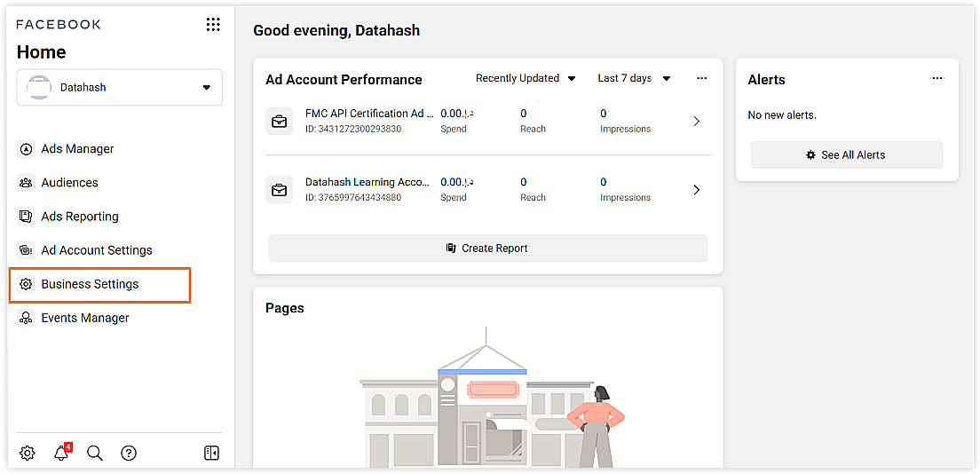980x474 pixels.
Task: Collapse the sidebar with panel icon
Action: [x=212, y=453]
